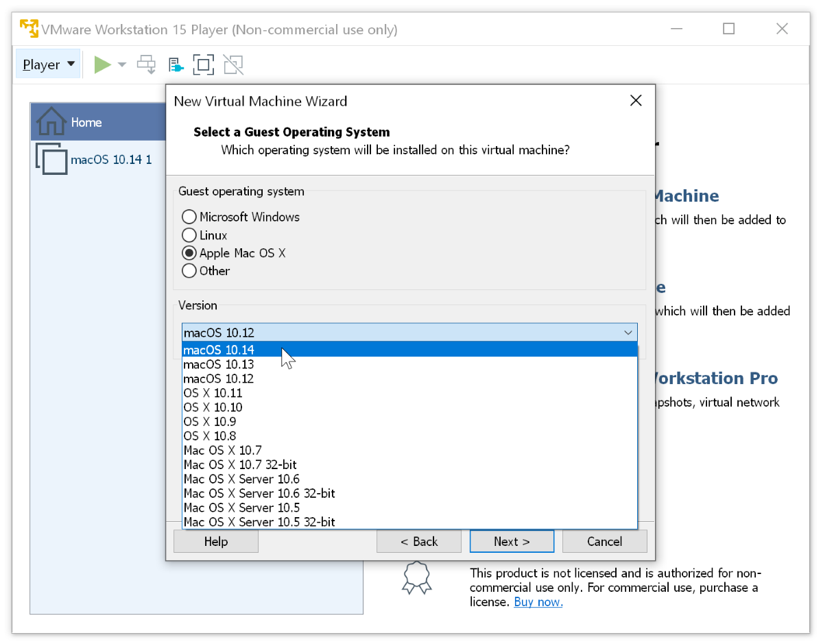Click the license ribbon badge icon

point(416,577)
